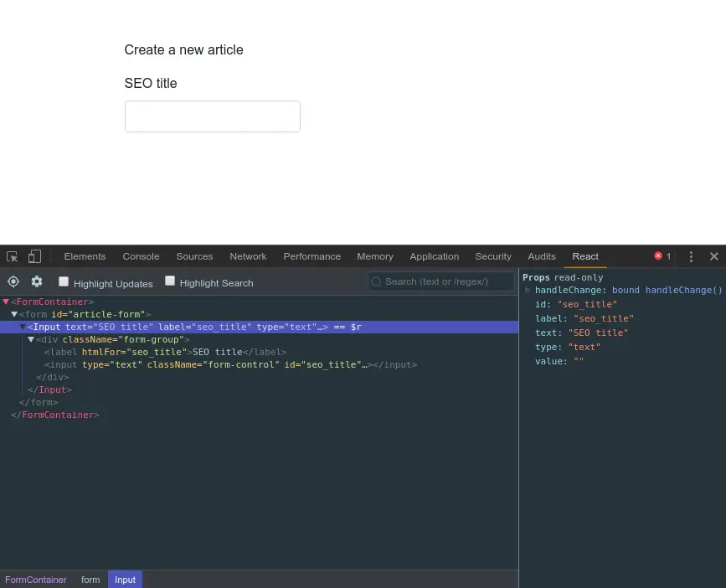This screenshot has width=726, height=588.
Task: Select FormContainer in the breadcrumb bar
Action: click(x=35, y=579)
